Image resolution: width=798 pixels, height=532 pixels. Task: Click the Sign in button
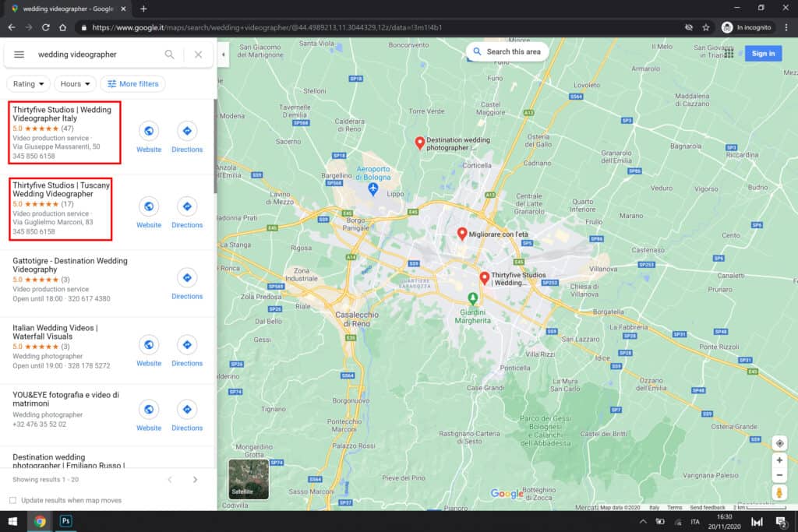tap(763, 53)
